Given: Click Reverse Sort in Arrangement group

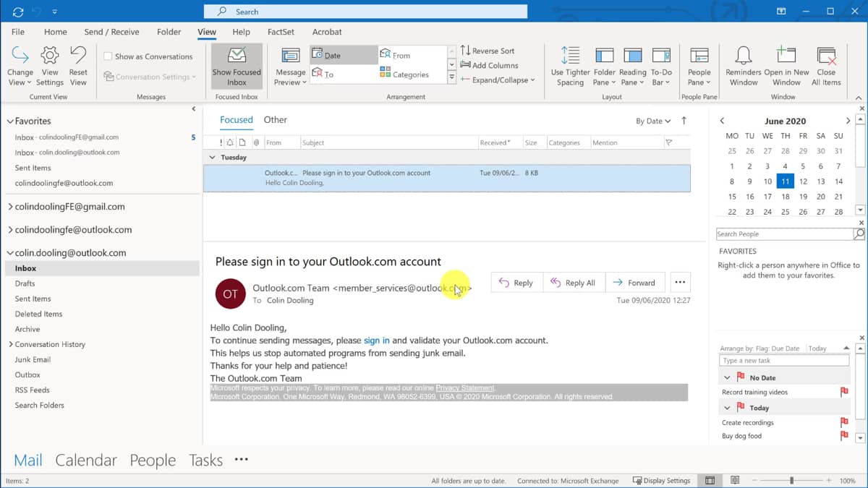Looking at the screenshot, I should 488,51.
